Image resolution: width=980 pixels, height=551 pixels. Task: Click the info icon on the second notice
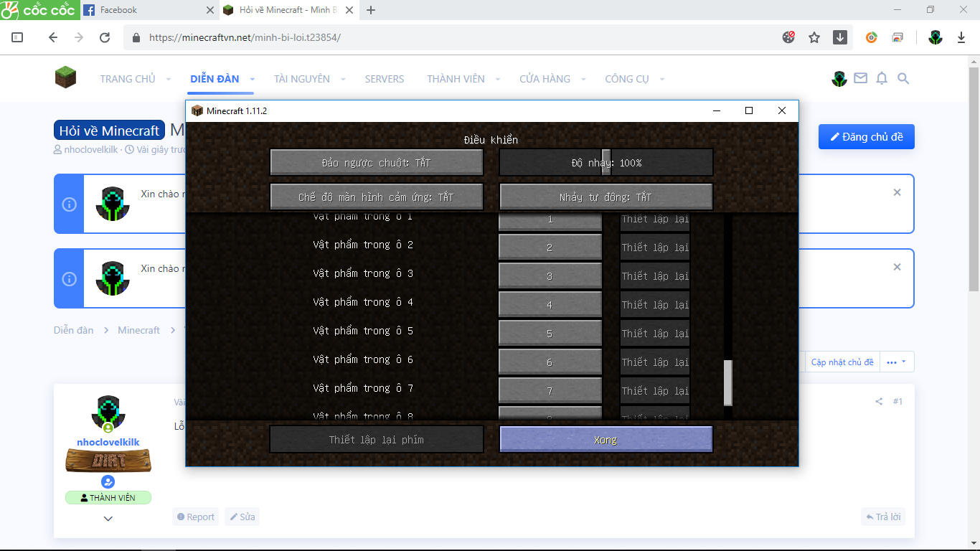pyautogui.click(x=69, y=278)
